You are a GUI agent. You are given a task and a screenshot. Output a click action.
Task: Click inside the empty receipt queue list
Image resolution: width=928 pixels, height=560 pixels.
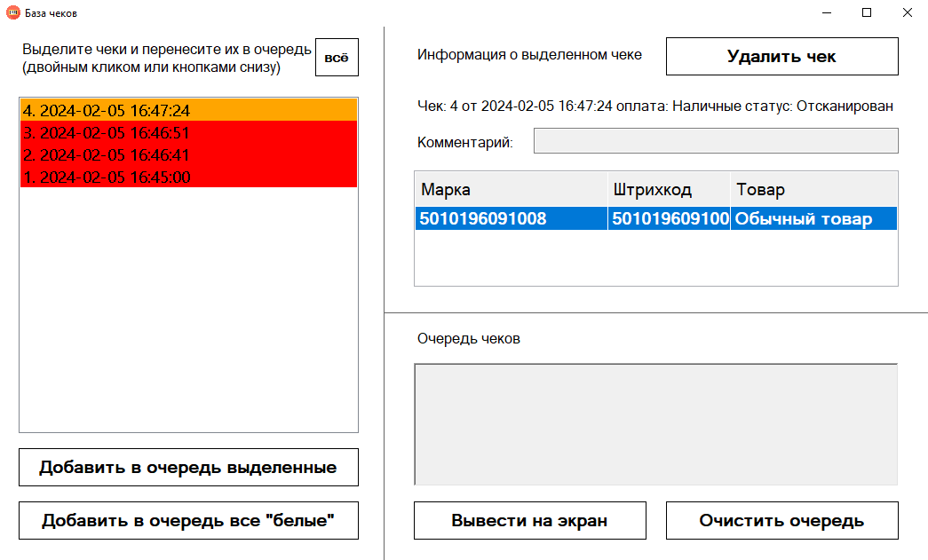click(655, 423)
